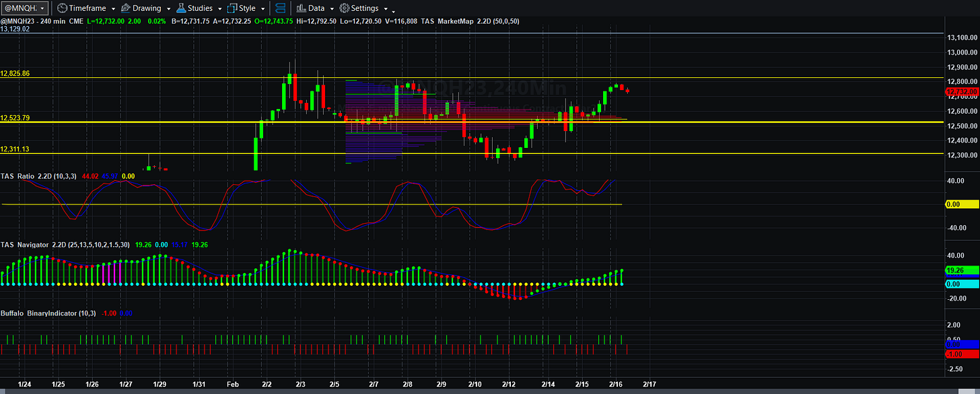Open the Data menu label

click(316, 8)
